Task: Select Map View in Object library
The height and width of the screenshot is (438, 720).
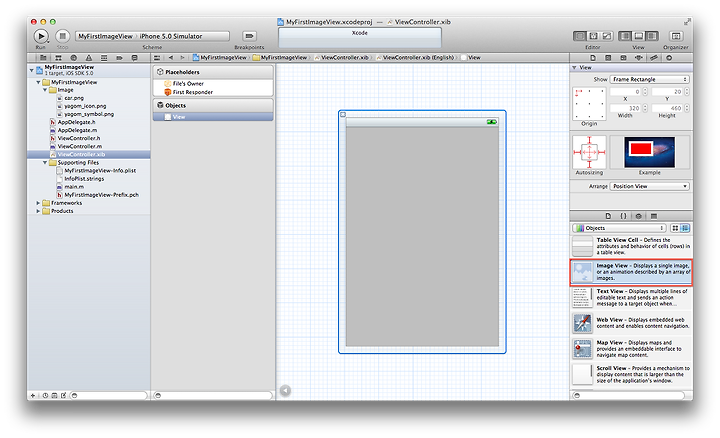Action: [x=631, y=349]
